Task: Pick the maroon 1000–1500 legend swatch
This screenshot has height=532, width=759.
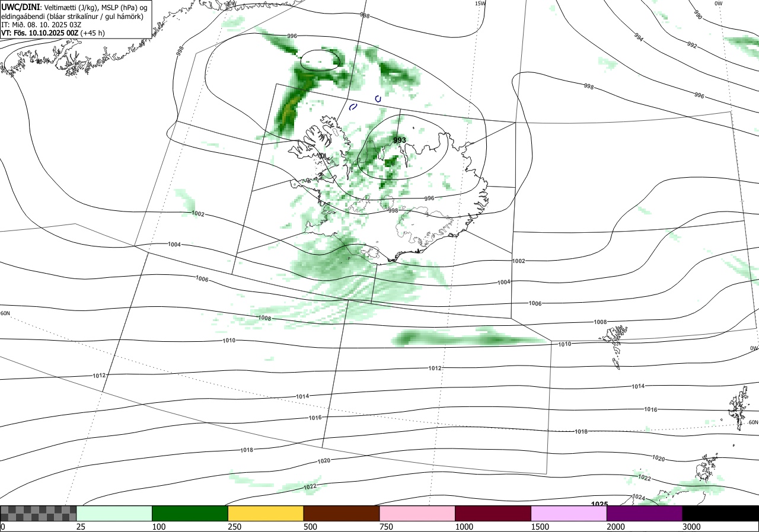Action: (x=493, y=513)
